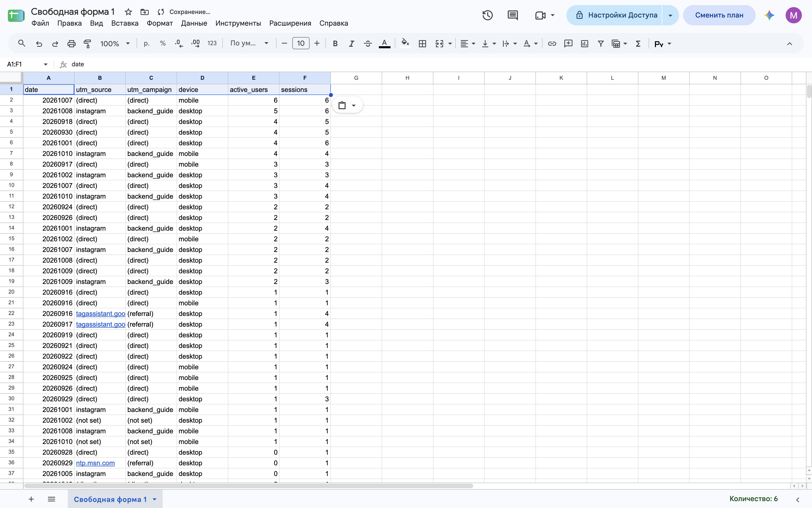Screen dimensions: 812x508
Task: Increase font size with plus button
Action: tap(317, 43)
